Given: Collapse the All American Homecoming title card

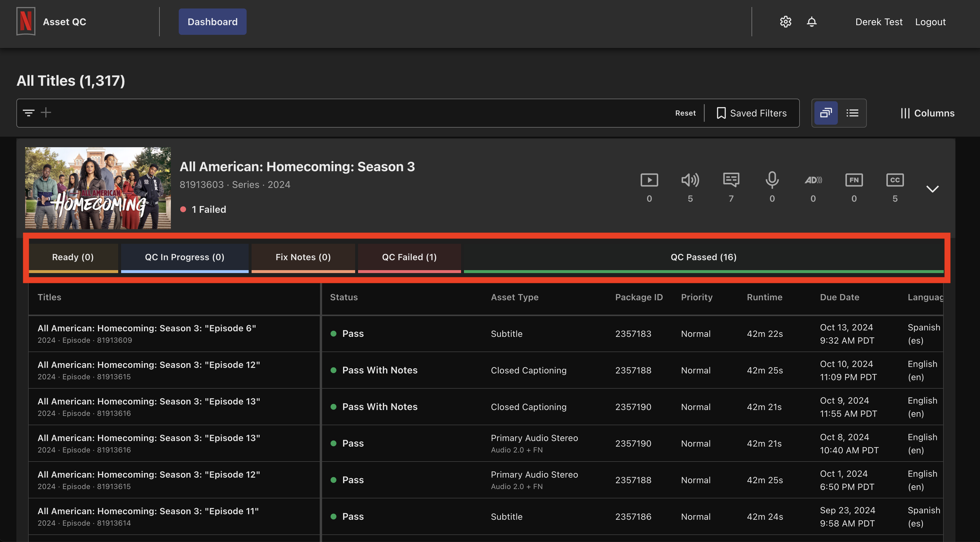Looking at the screenshot, I should point(932,189).
